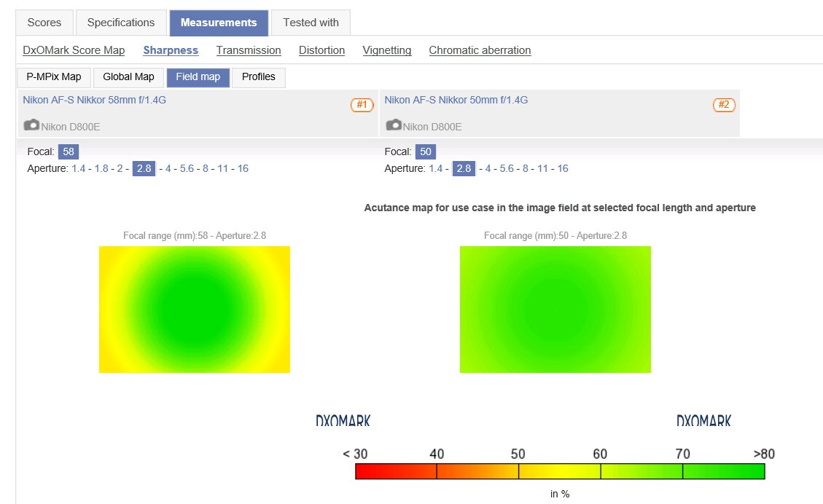
Task: Click the acutance color scale bar
Action: pos(560,471)
